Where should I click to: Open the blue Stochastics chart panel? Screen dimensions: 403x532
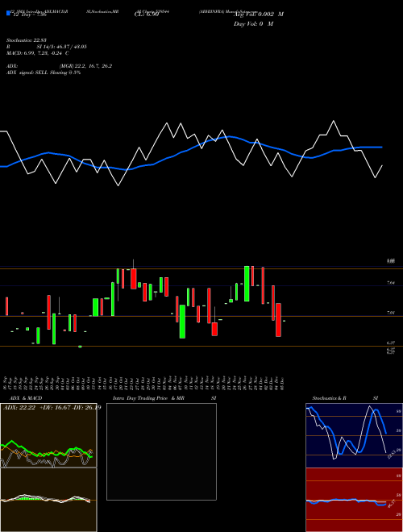pos(354,435)
